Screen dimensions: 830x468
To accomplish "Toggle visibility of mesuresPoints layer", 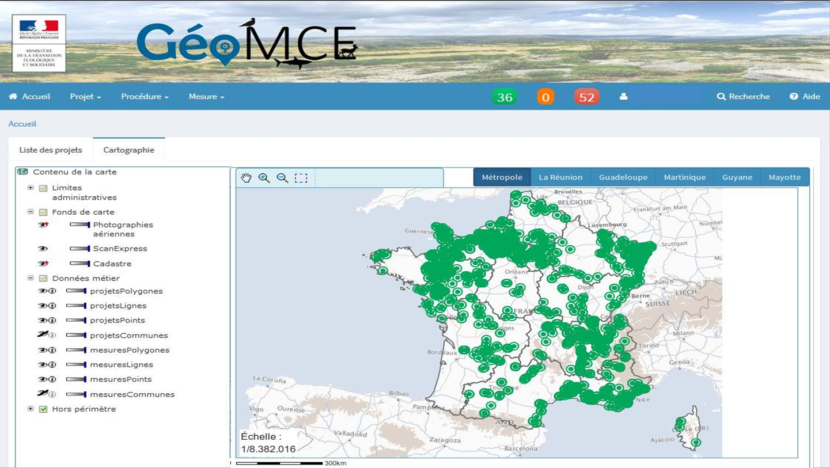I will pyautogui.click(x=43, y=379).
